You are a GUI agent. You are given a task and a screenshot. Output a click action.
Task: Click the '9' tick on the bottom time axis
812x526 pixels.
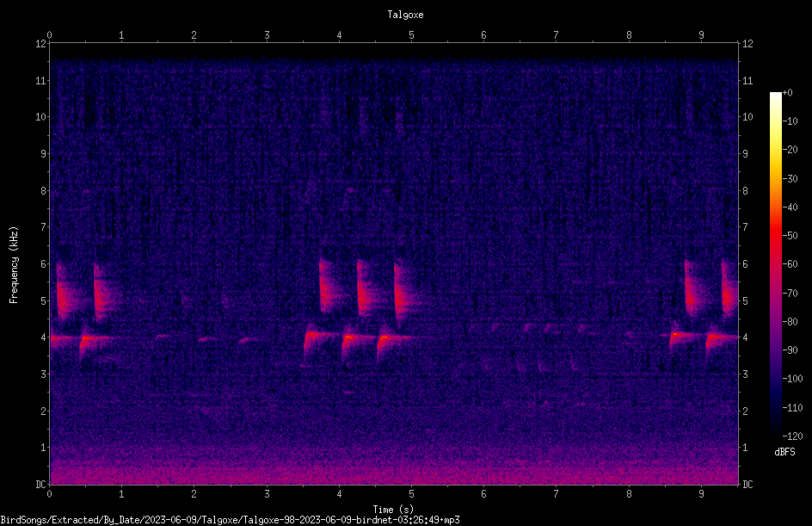701,494
